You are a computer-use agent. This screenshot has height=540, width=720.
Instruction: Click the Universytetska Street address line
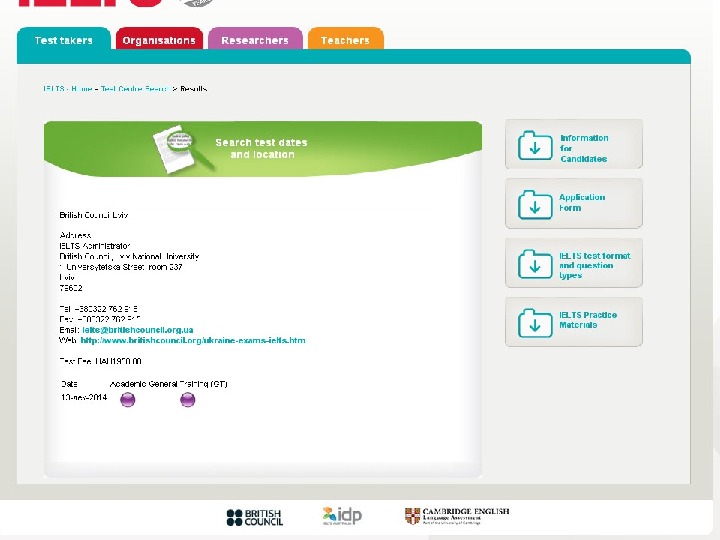coord(121,267)
